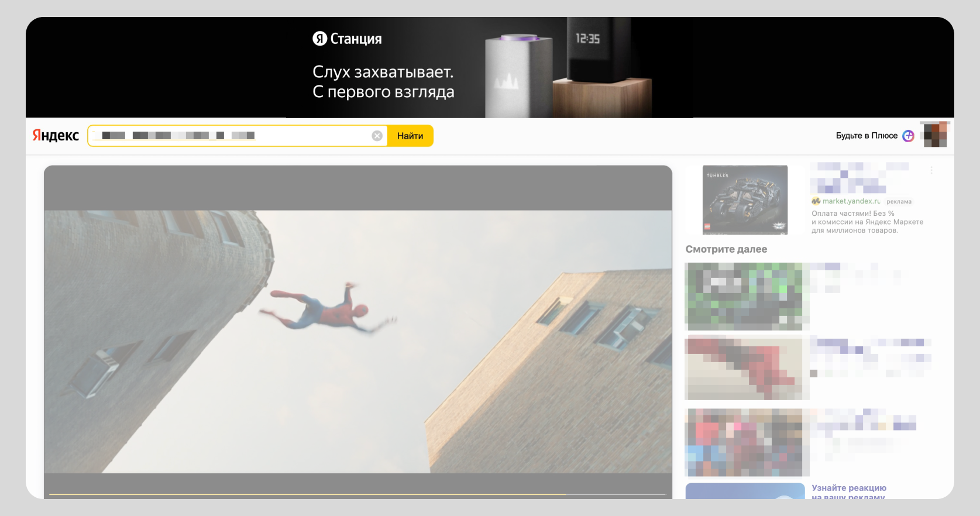Click the Yandex Станция banner advertisement
This screenshot has width=980, height=516.
click(490, 67)
